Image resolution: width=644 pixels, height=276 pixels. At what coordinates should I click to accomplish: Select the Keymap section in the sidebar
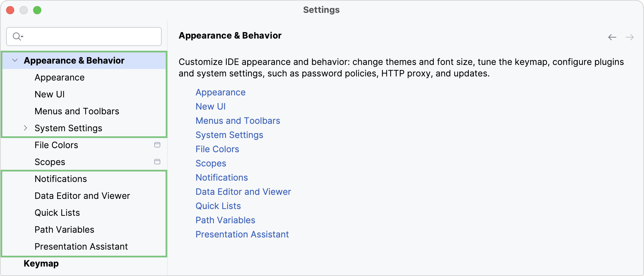41,263
